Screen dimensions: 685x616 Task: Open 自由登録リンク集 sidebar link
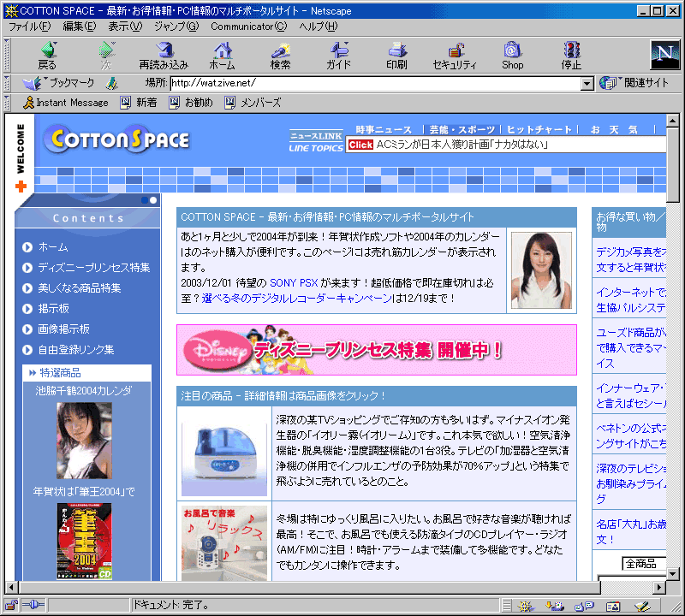point(76,350)
